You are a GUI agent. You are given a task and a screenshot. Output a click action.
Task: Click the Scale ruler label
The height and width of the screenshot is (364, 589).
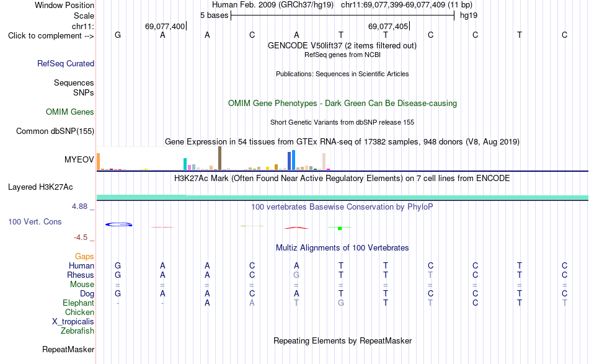click(84, 16)
